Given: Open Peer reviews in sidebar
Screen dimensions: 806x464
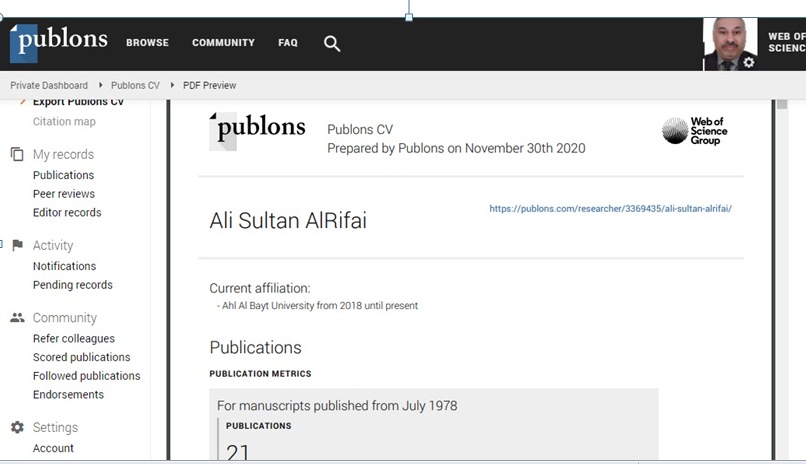Looking at the screenshot, I should (64, 194).
